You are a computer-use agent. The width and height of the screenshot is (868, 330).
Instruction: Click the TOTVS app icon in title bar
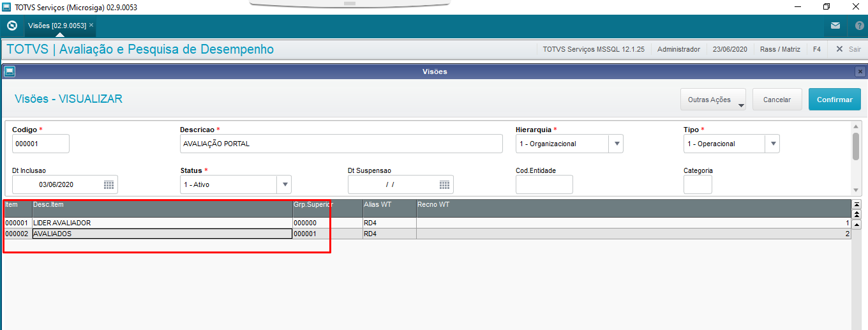[7, 7]
